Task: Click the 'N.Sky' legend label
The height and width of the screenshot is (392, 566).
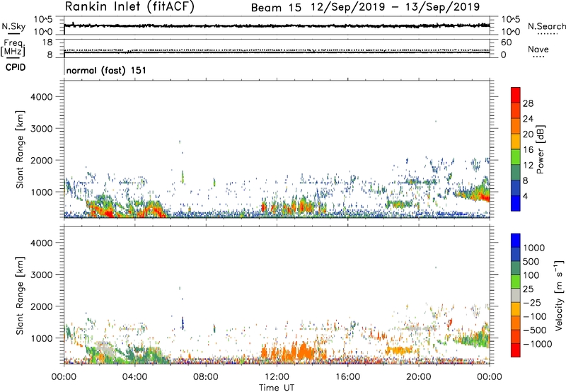Action: (13, 26)
